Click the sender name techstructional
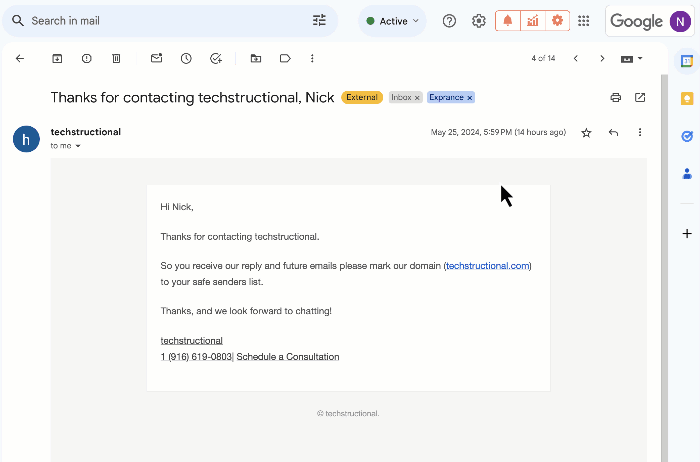The image size is (700, 462). coord(86,132)
